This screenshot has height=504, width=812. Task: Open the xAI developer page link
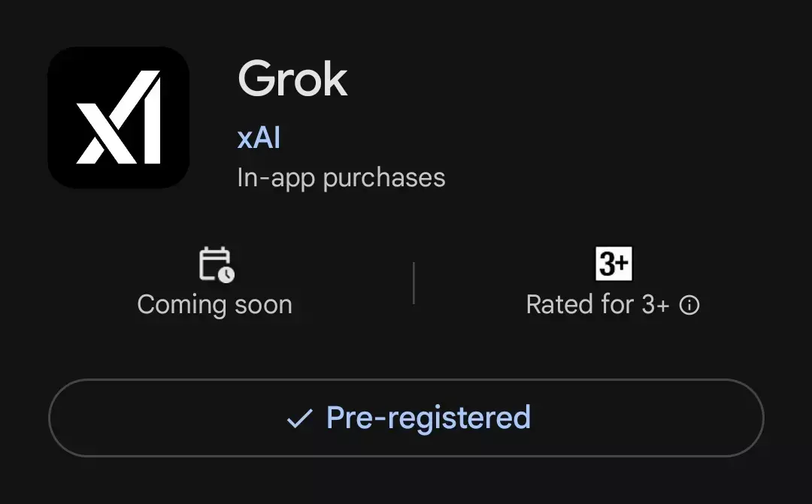259,138
